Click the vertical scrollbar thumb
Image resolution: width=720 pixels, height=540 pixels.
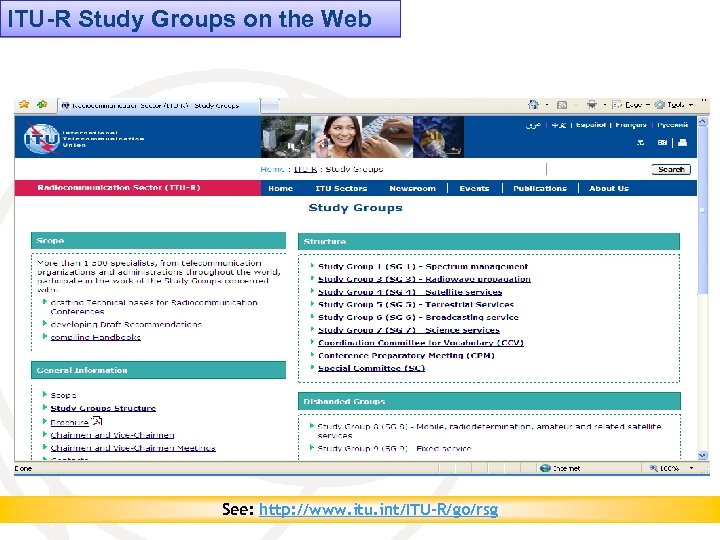click(x=703, y=209)
